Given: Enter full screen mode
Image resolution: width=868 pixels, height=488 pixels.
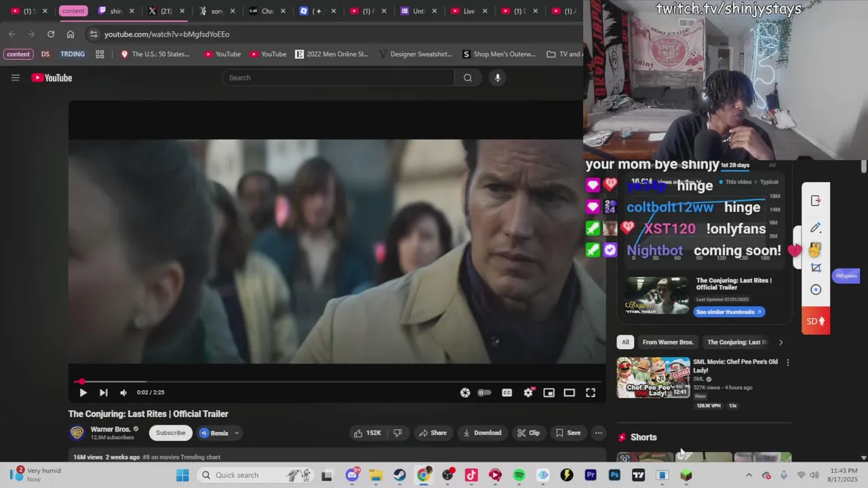Looking at the screenshot, I should [591, 392].
